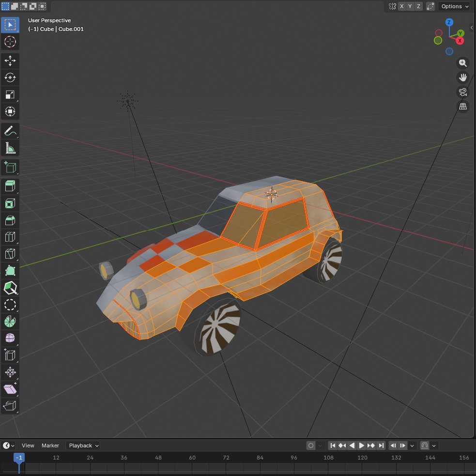Screen dimensions: 476x476
Task: Click the Zoom magnifier icon in viewport sidebar
Action: click(x=463, y=63)
